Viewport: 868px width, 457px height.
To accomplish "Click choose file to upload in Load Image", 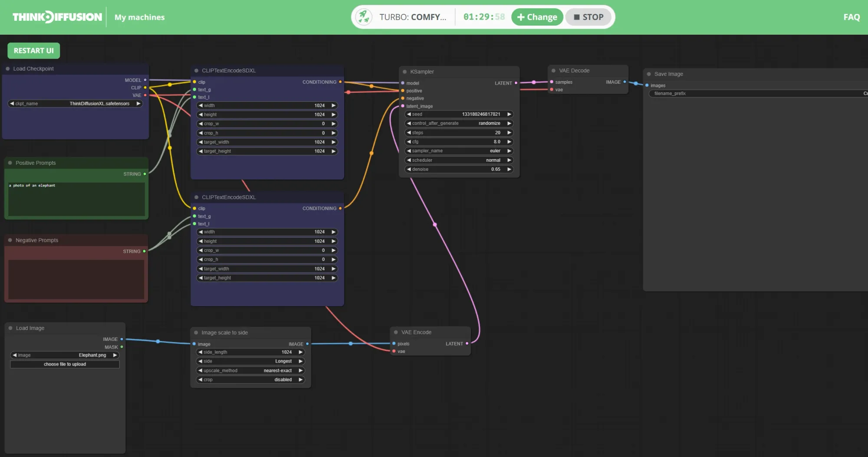I will click(64, 364).
